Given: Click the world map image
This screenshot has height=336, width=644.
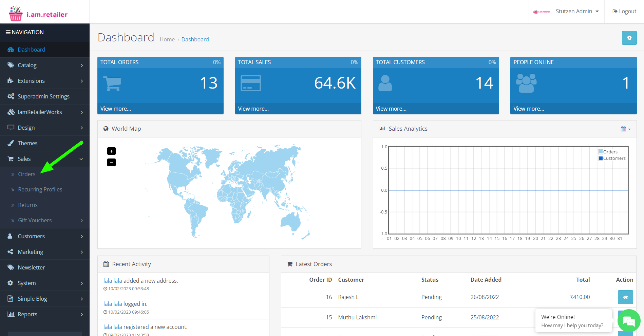Looking at the screenshot, I should (x=229, y=192).
